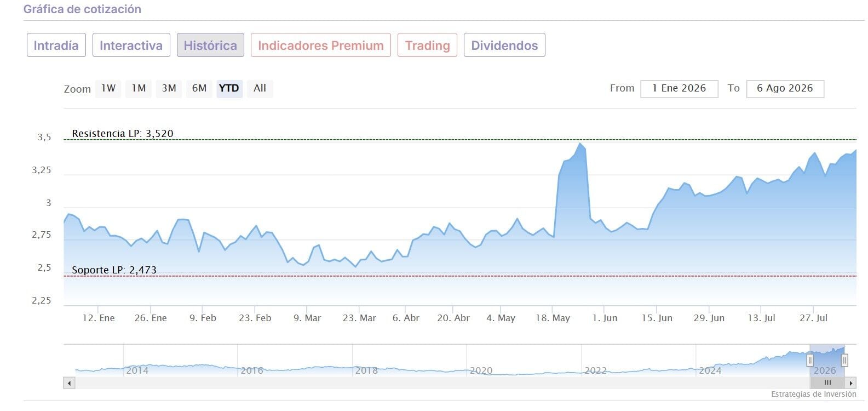Viewport: 868px width, 411px height.
Task: Grab the right navigator range handle
Action: pos(845,360)
